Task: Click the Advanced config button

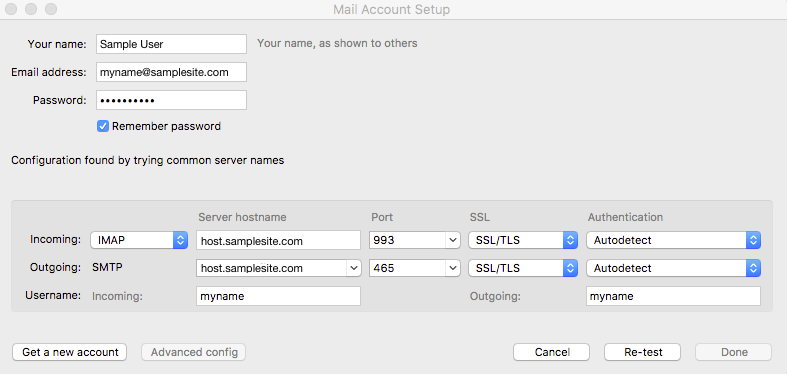Action: [194, 352]
